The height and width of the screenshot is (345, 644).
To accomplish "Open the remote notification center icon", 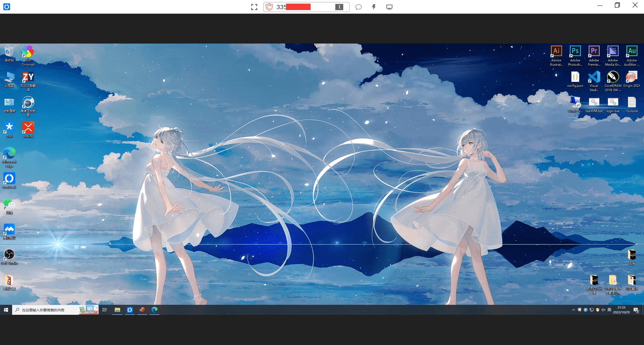I will point(636,310).
